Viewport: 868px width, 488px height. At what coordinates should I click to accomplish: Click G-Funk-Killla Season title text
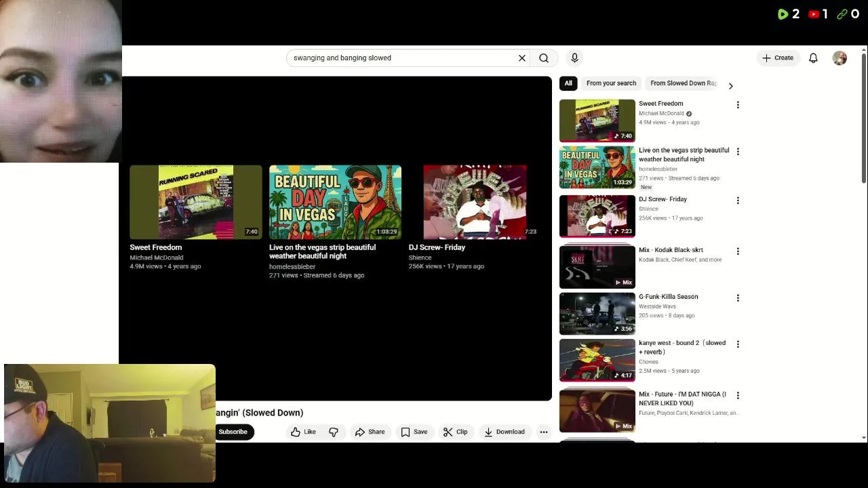668,297
